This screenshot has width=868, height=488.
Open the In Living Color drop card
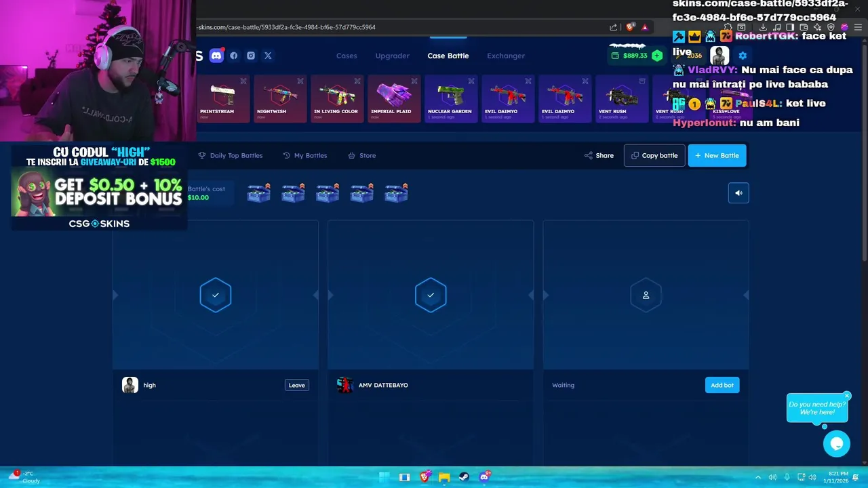(337, 99)
